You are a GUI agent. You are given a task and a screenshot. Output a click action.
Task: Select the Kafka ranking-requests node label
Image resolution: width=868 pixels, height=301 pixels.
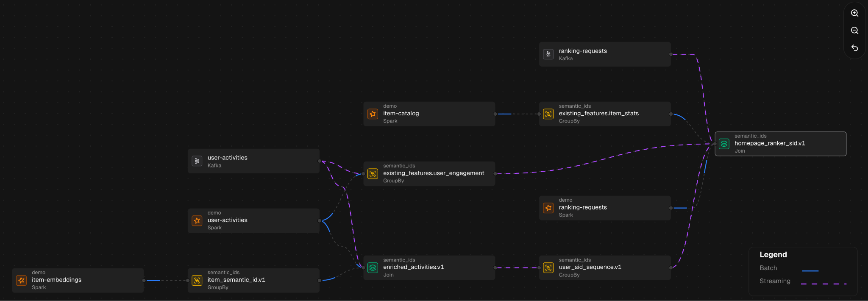[x=583, y=51]
